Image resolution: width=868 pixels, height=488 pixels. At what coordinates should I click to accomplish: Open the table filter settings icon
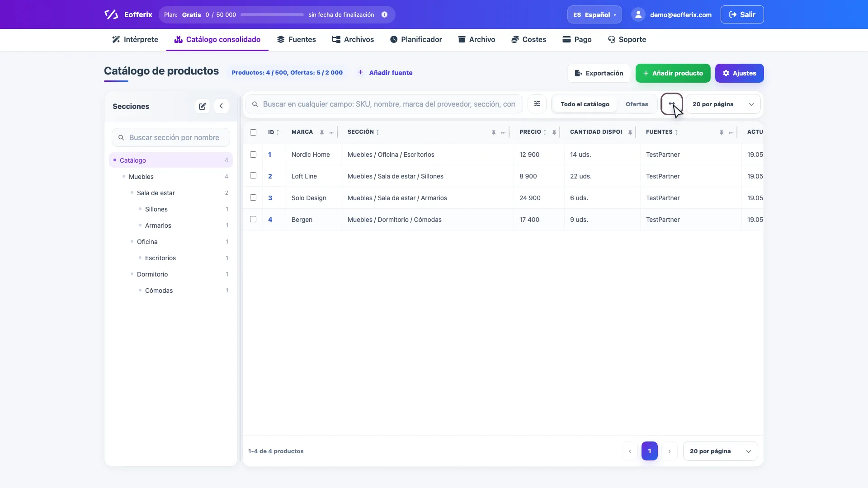[x=537, y=104]
